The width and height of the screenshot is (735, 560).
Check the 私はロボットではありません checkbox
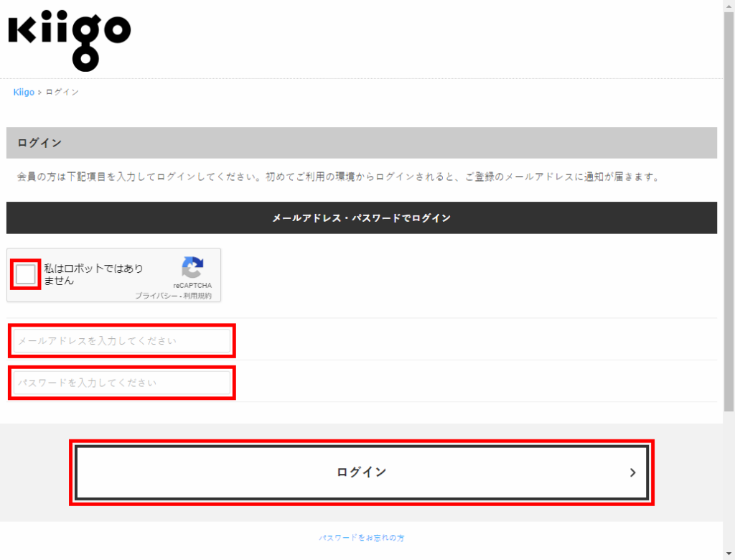[24, 274]
